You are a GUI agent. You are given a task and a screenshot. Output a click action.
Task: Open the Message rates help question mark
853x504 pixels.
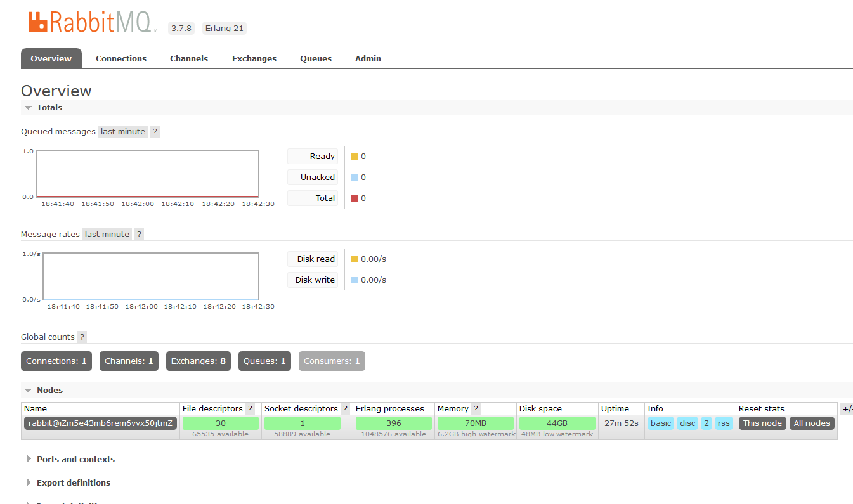click(x=139, y=234)
